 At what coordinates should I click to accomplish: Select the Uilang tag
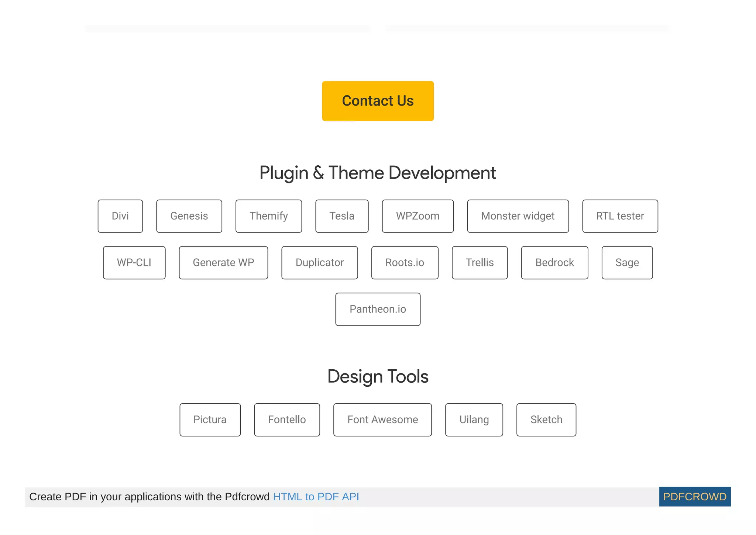click(x=474, y=420)
